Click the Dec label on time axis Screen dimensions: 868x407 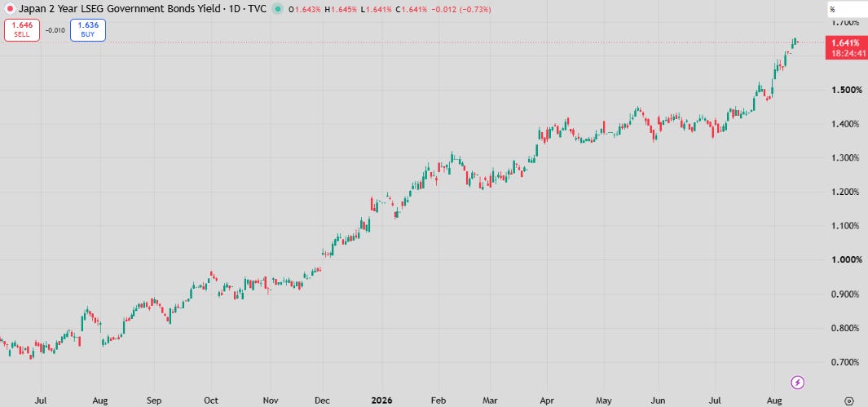coord(323,399)
